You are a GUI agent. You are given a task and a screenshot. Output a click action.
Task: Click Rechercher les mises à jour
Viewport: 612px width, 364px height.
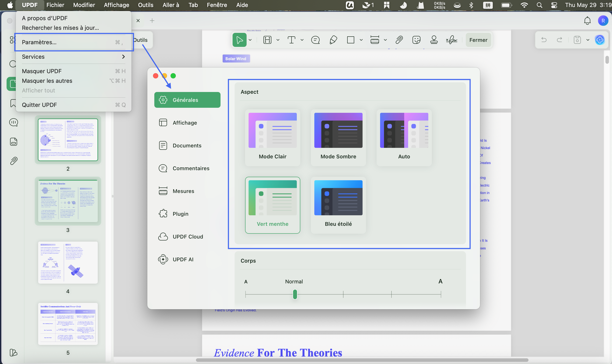coord(73,28)
